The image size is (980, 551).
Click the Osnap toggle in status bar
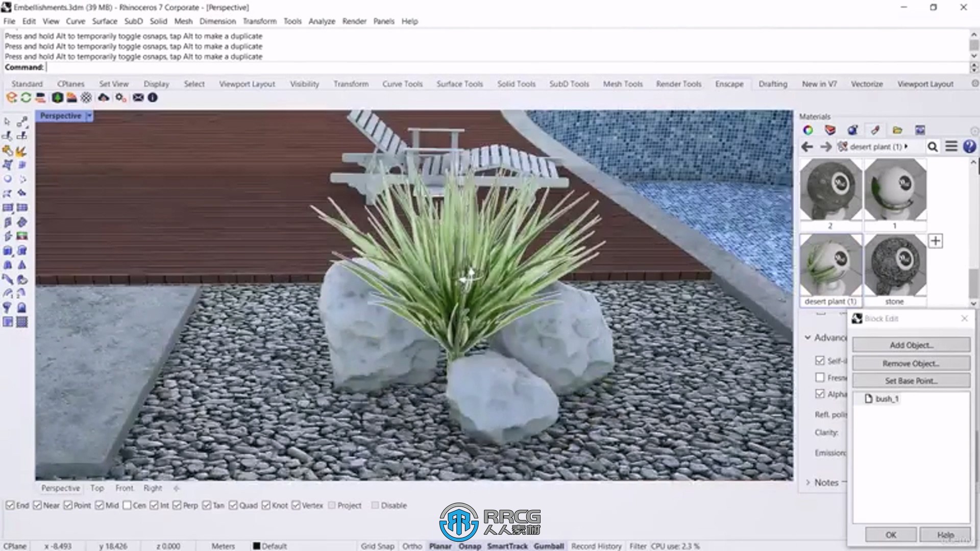click(470, 545)
